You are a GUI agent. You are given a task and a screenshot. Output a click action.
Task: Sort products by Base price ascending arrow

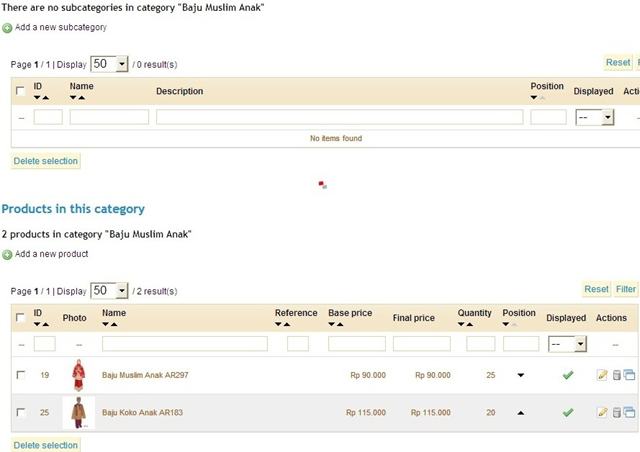(340, 324)
